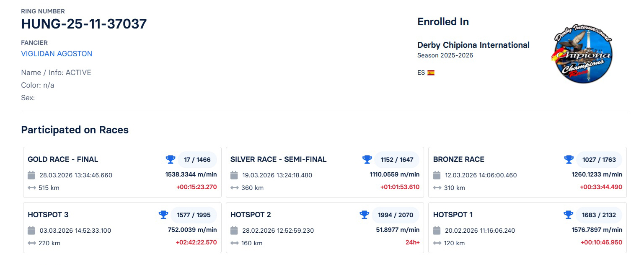Screen dimensions: 644x265
Task: Click the Hotspot 1 distance arrow icon
Action: coord(437,243)
